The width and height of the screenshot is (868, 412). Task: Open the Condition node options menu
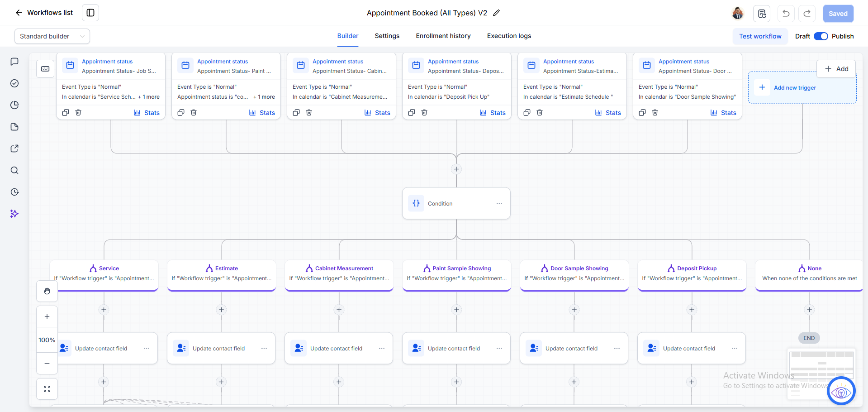(499, 204)
